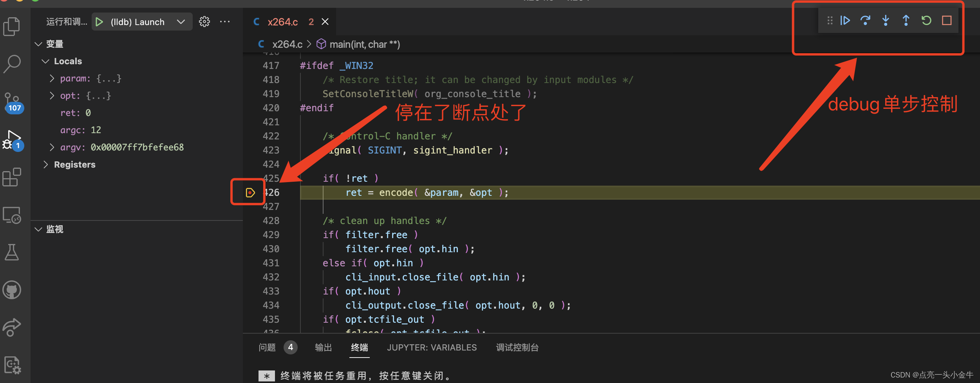Step into in debug toolbar

tap(886, 20)
